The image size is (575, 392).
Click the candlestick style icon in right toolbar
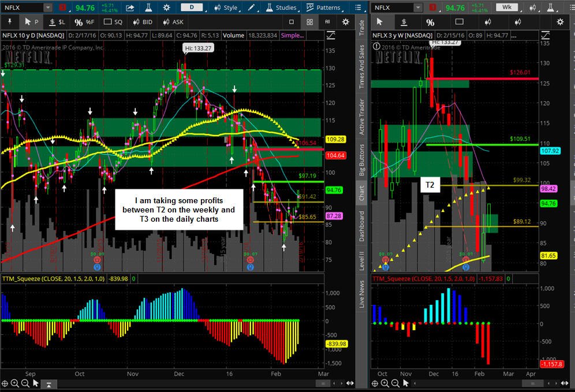point(532,8)
